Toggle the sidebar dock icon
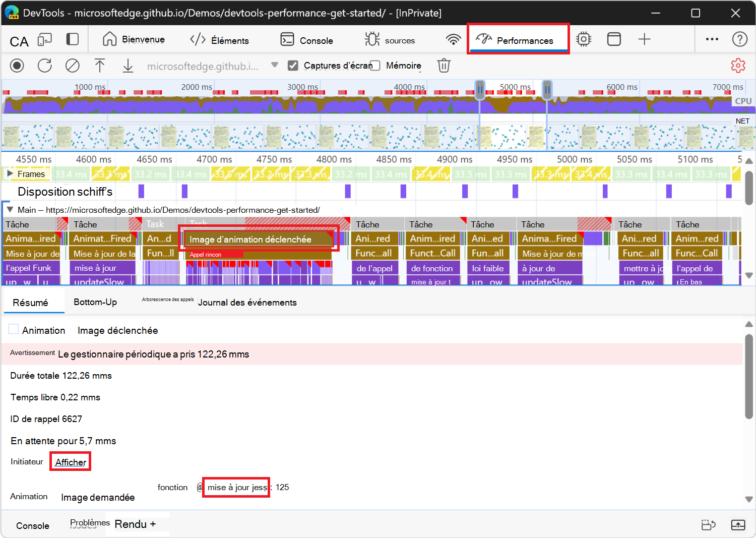This screenshot has width=756, height=538. pos(73,39)
